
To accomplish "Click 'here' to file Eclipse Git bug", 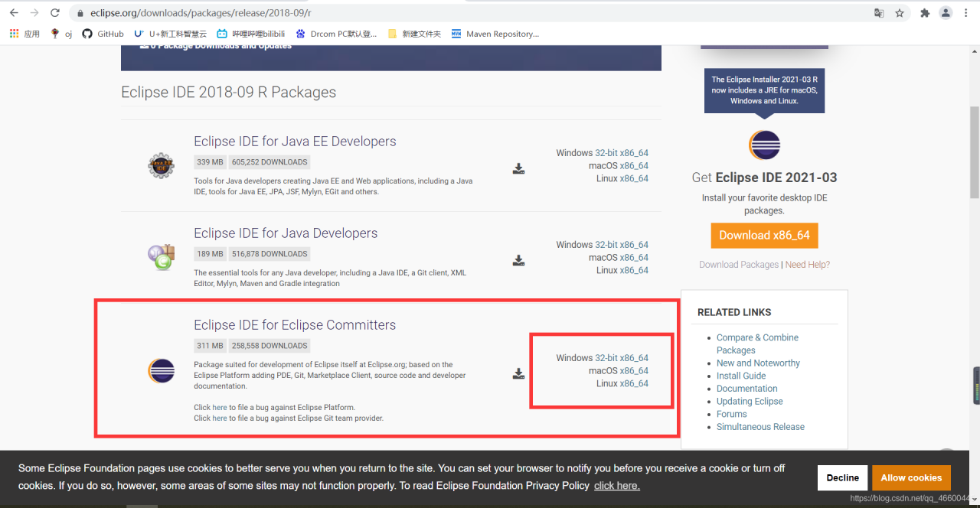I will click(x=220, y=418).
